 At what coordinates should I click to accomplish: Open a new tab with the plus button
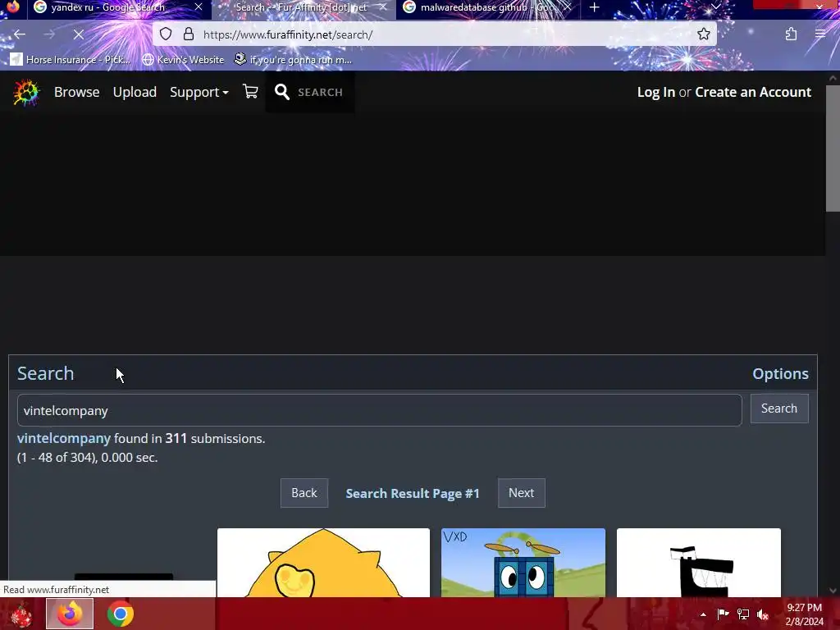pyautogui.click(x=594, y=7)
